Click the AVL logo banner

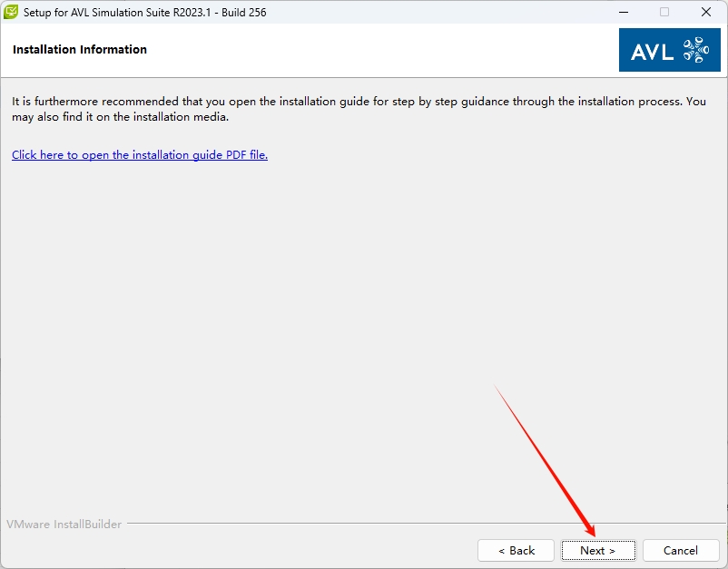coord(669,50)
